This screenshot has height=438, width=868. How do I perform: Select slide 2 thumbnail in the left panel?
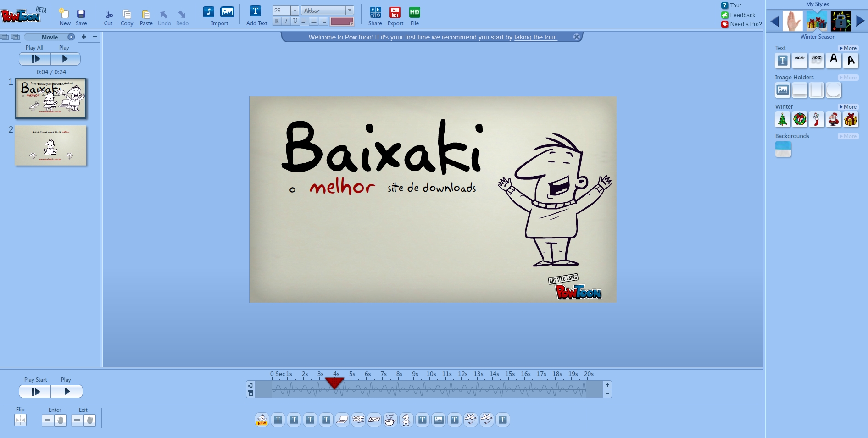[x=50, y=145]
